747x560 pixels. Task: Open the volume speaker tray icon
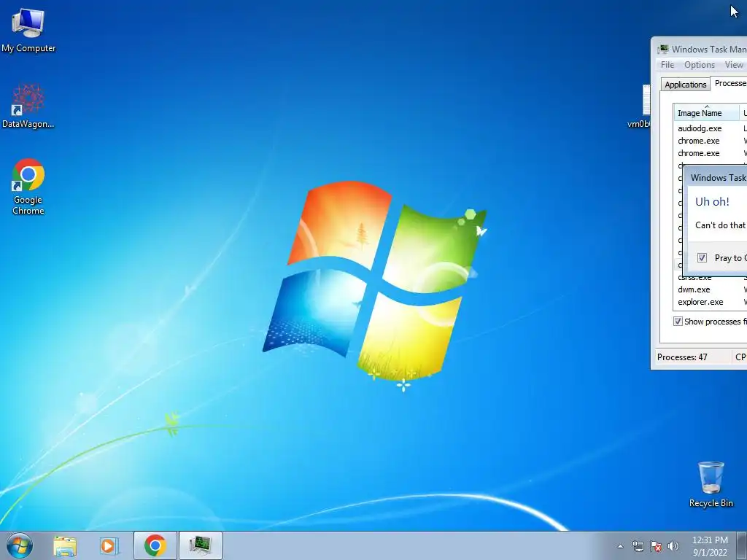click(673, 546)
